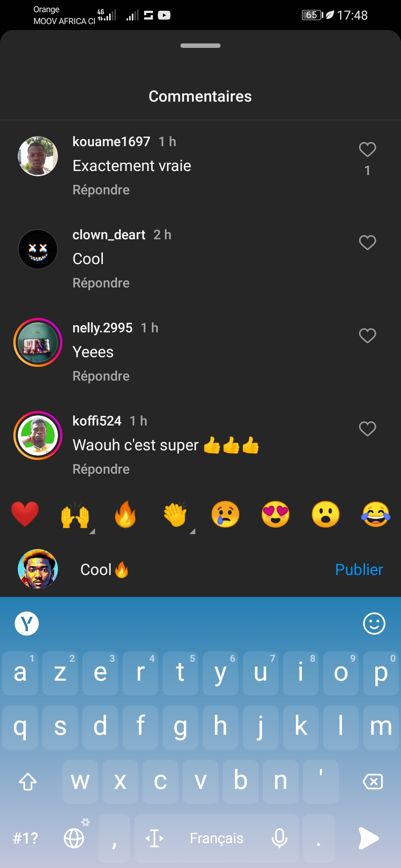Like koffi524's comment
Viewport: 401px width, 868px height.
(x=367, y=429)
